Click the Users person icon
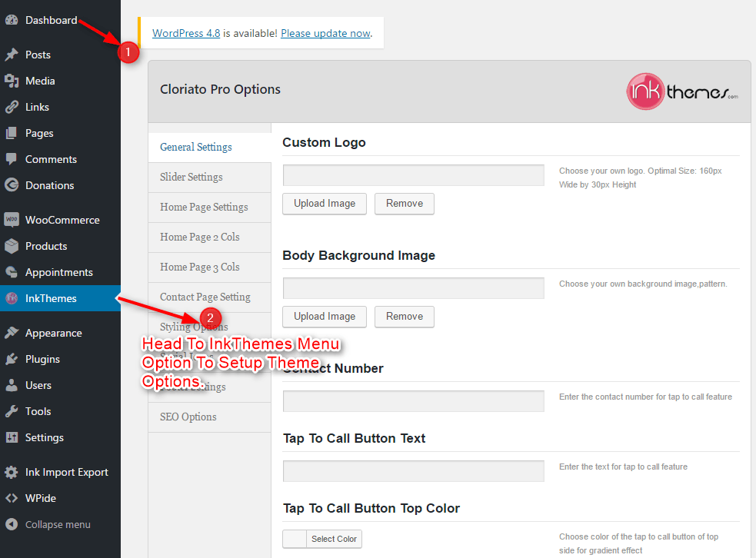The image size is (756, 558). point(12,385)
